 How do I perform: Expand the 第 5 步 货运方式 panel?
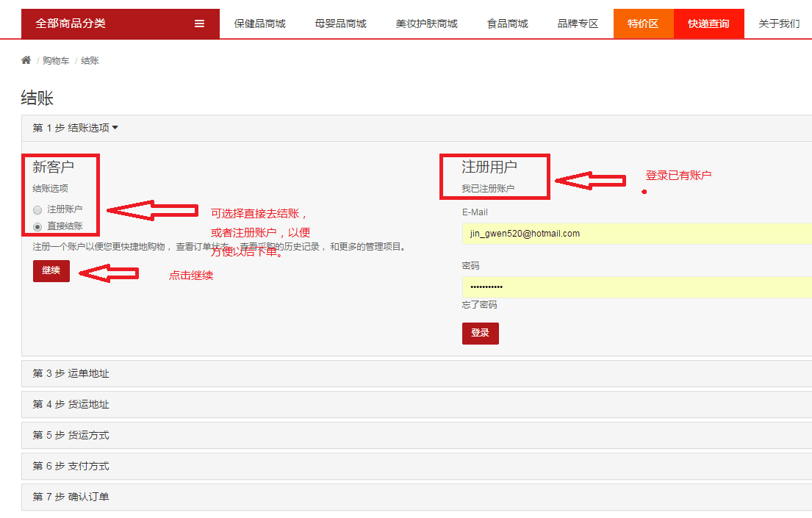(71, 435)
